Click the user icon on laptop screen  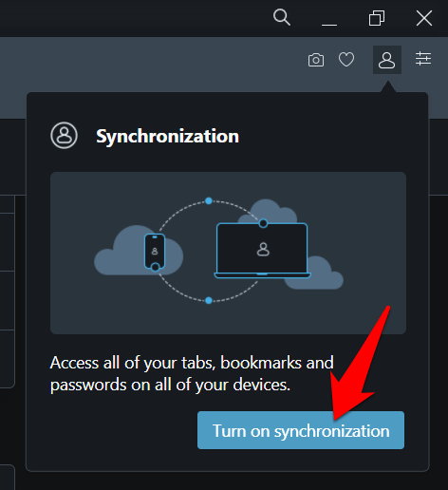pos(263,250)
